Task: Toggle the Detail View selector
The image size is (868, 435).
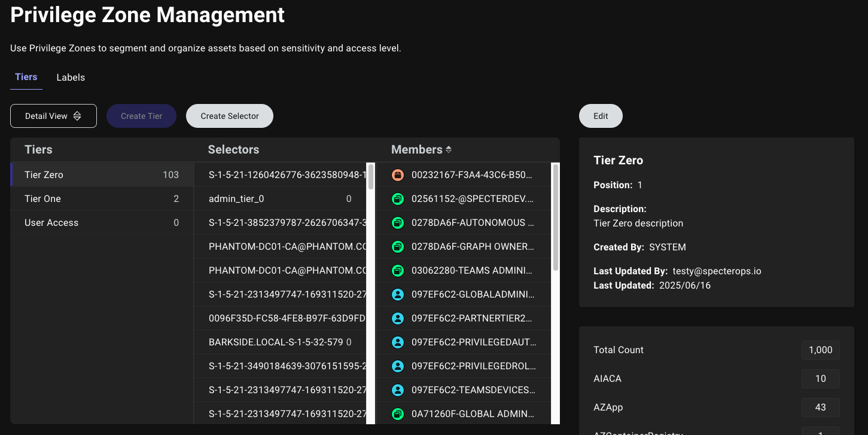Action: point(53,115)
